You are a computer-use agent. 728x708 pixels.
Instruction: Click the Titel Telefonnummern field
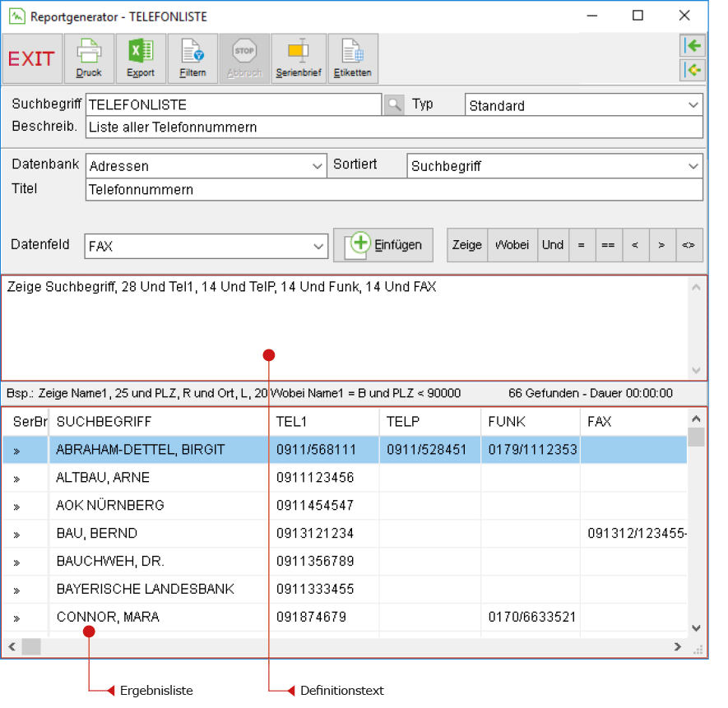point(394,189)
